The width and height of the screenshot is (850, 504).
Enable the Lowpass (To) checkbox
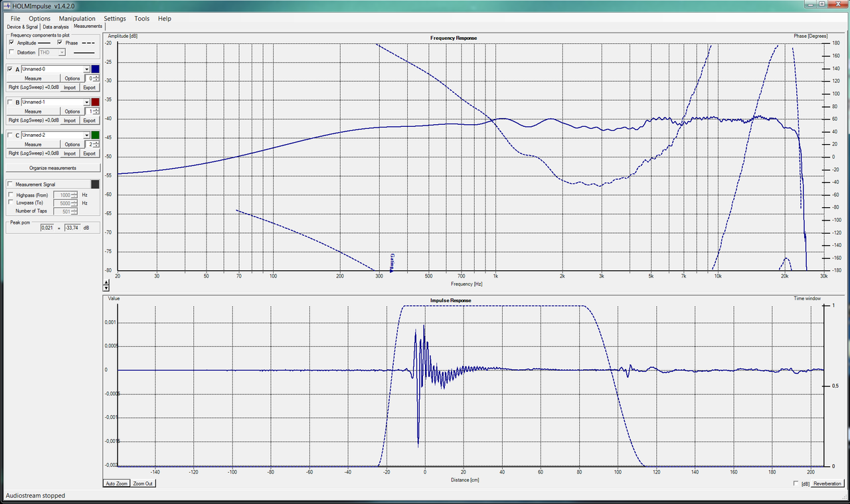point(11,203)
